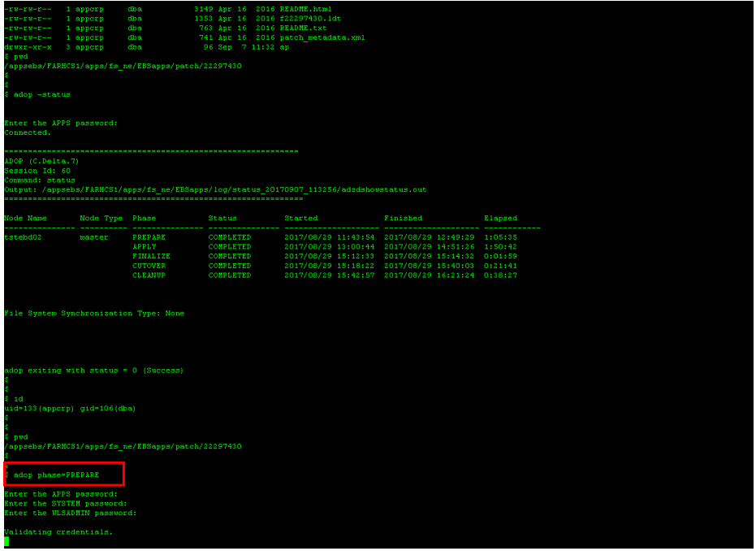Click the 'Command: status' line
This screenshot has height=551, width=756.
click(x=40, y=180)
